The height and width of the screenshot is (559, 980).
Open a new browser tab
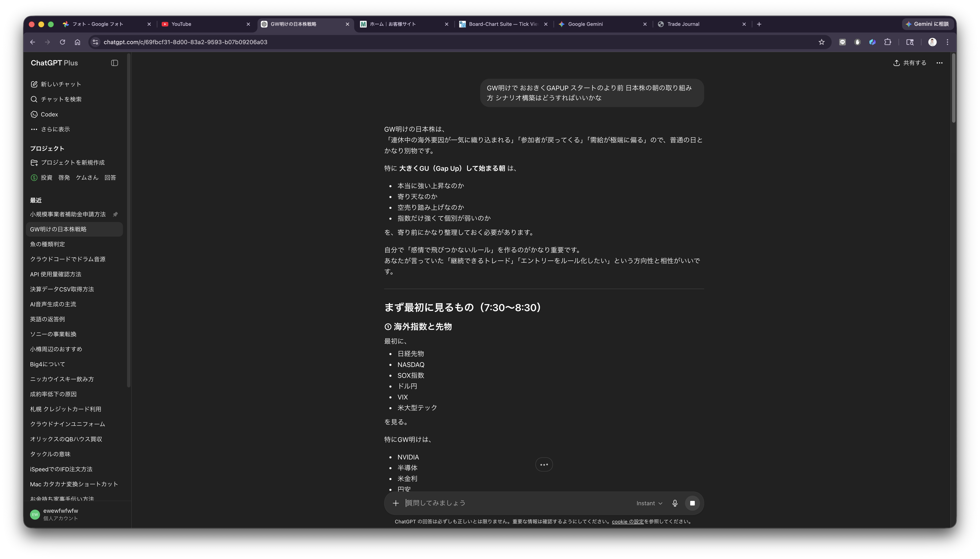point(759,24)
